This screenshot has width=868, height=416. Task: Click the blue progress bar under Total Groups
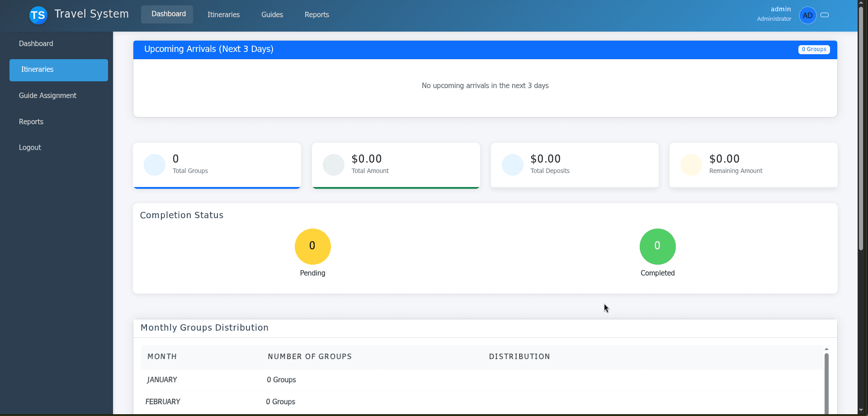(x=217, y=187)
